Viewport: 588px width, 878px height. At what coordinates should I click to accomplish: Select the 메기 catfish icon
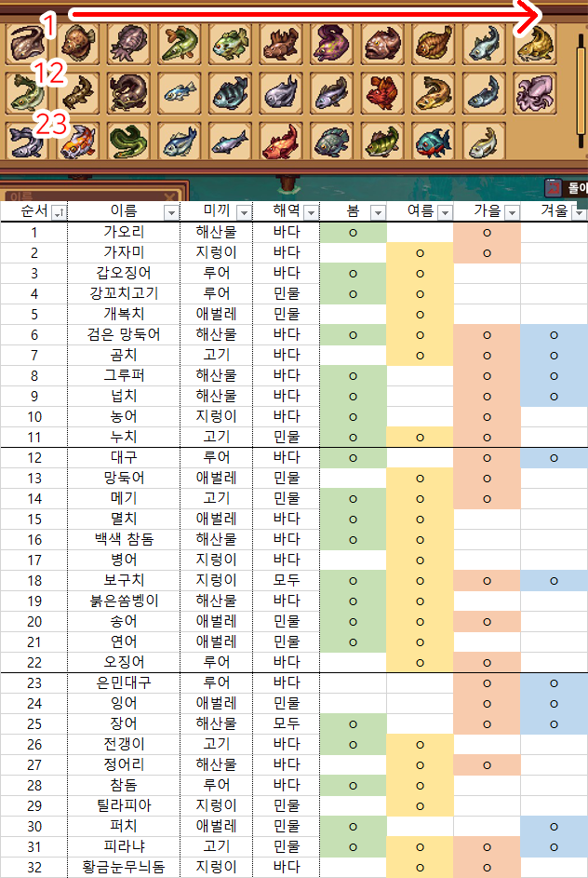pos(129,92)
